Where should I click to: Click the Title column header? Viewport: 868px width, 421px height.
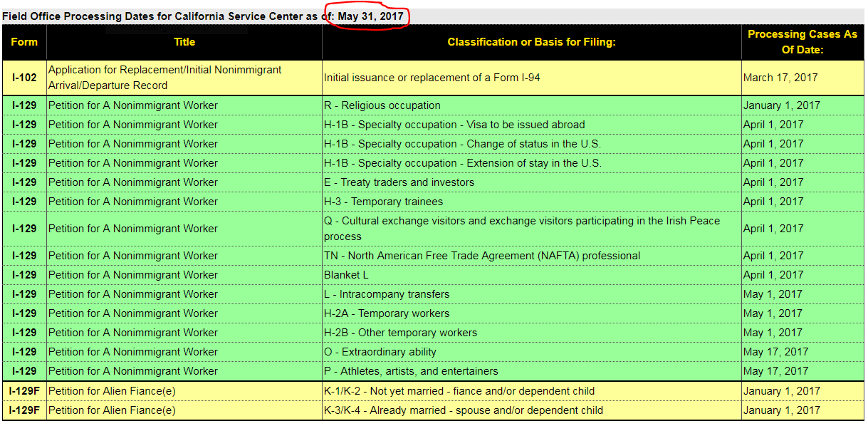point(184,42)
